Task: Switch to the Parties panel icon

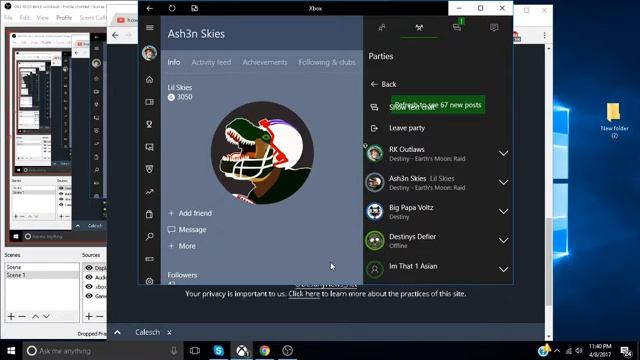Action: tap(419, 27)
